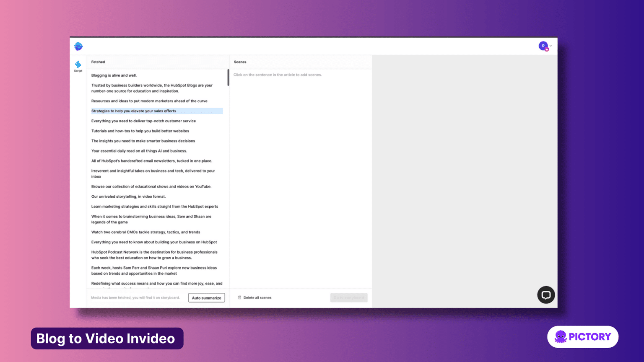
Task: Click the Pictory octopus logo badge
Action: point(560,336)
